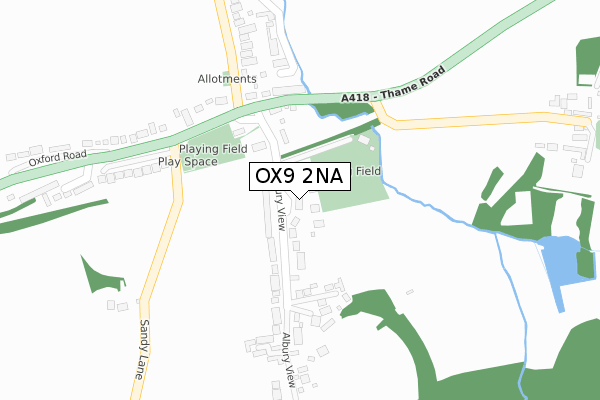The image size is (600, 400).
Task: Click the Playing Field label
Action: pyautogui.click(x=213, y=149)
